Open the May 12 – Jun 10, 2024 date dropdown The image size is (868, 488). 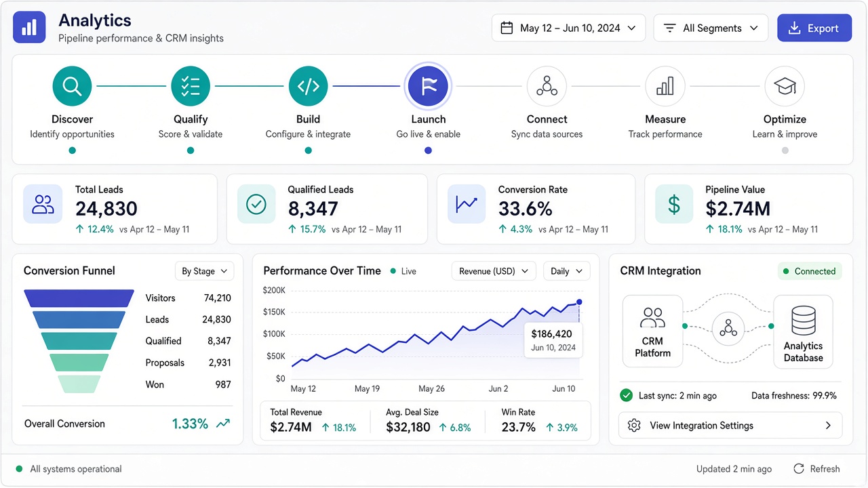click(x=568, y=28)
